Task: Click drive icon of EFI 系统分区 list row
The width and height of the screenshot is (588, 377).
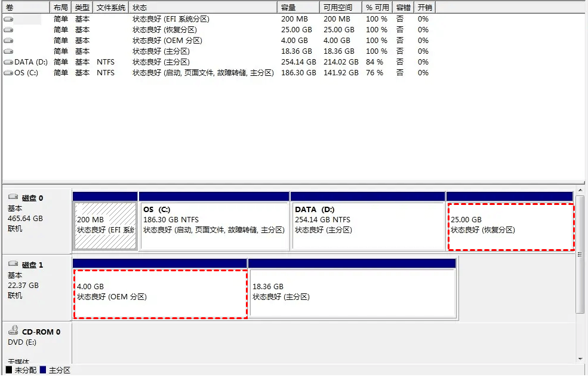Action: coord(8,19)
